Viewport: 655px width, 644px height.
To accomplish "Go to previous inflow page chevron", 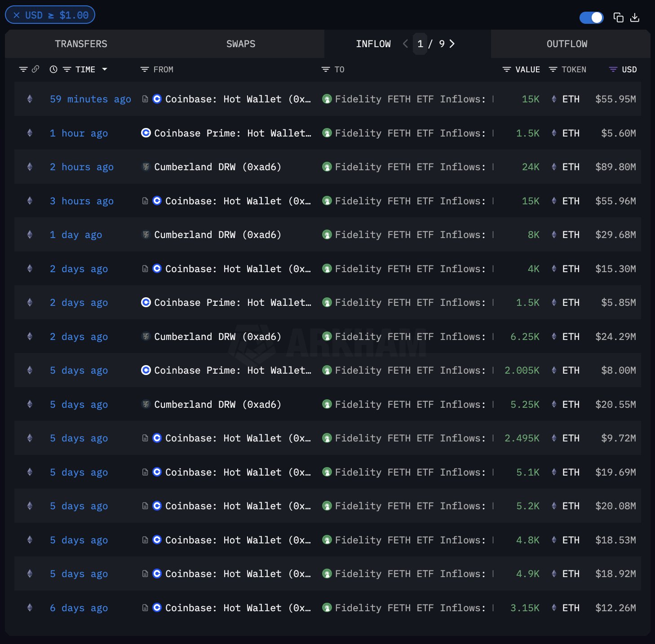I will click(405, 44).
